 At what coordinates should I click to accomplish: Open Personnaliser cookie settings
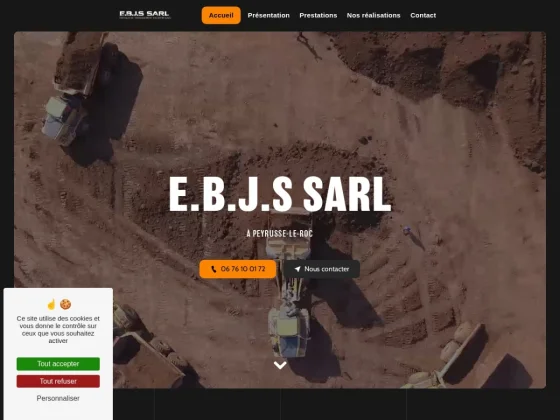point(58,398)
